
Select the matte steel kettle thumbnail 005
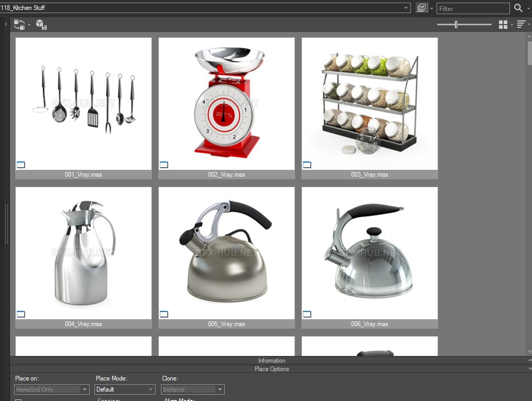pyautogui.click(x=226, y=253)
